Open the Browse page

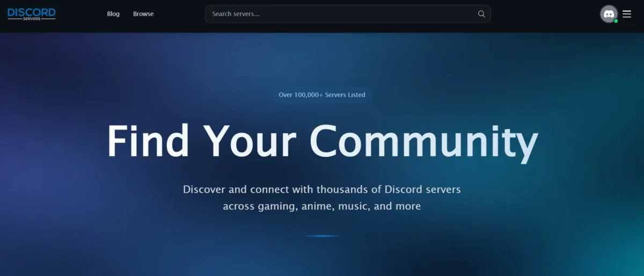pos(143,14)
